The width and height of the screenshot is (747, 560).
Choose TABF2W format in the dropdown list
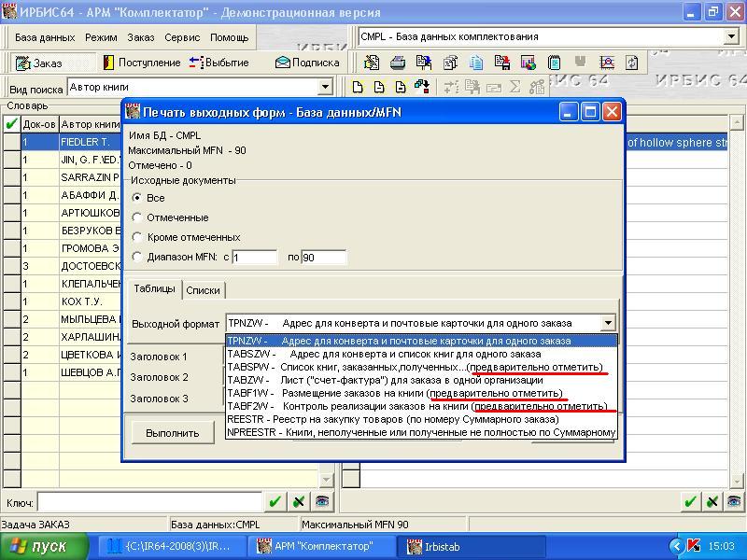point(421,406)
